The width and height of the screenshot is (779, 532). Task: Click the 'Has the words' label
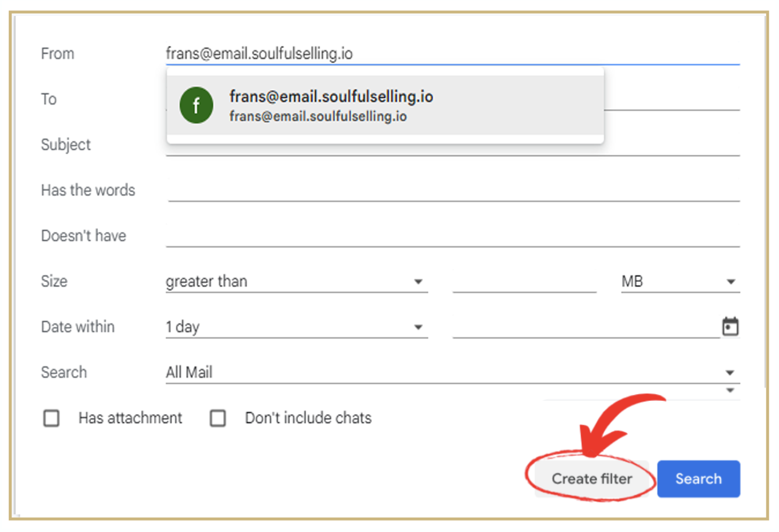coord(88,190)
